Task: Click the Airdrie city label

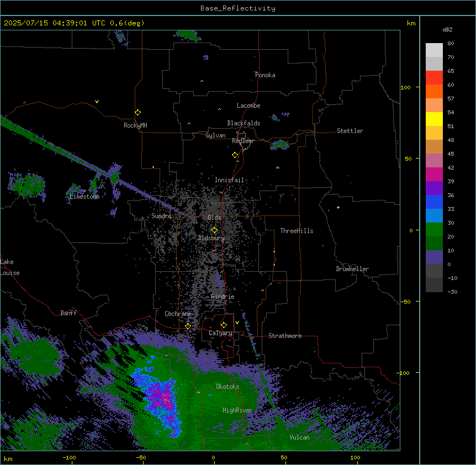Action: (x=223, y=297)
